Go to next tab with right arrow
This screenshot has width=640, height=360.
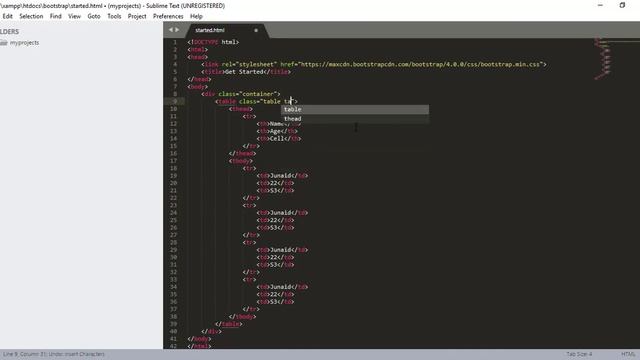pyautogui.click(x=177, y=30)
